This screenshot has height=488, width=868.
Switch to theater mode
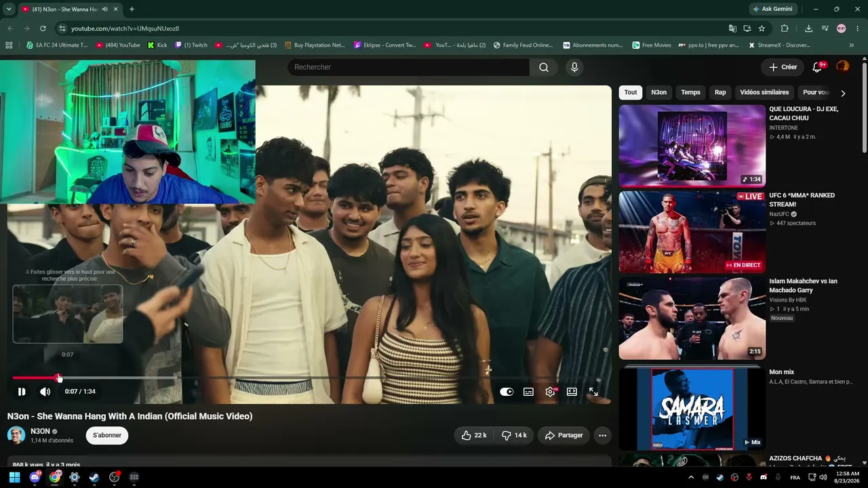point(572,392)
